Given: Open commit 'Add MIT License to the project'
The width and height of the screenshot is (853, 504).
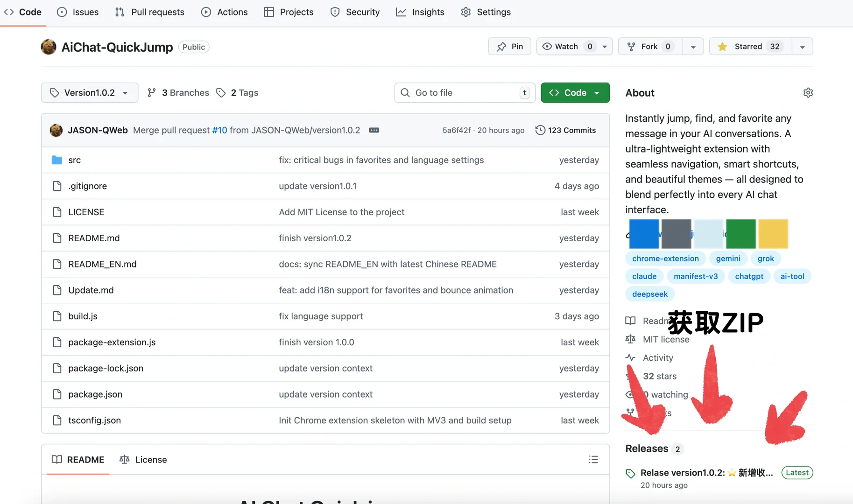Looking at the screenshot, I should pyautogui.click(x=342, y=212).
